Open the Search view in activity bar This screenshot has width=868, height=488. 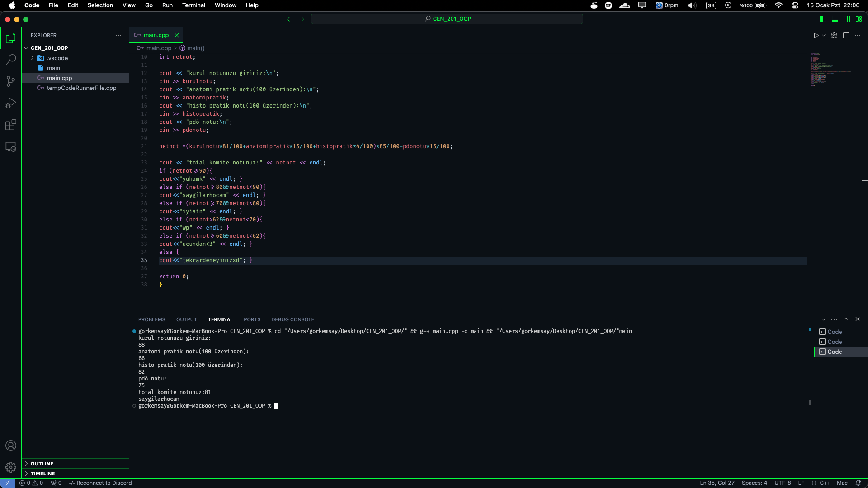11,59
